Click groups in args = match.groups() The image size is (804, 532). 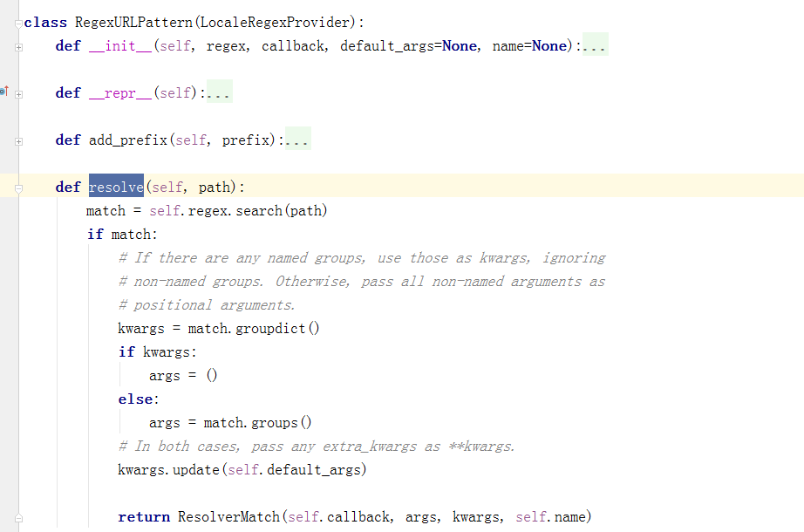pos(275,423)
